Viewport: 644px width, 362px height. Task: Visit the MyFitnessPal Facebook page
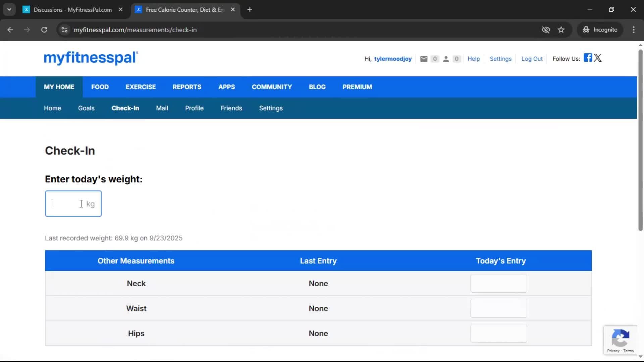[x=588, y=57]
